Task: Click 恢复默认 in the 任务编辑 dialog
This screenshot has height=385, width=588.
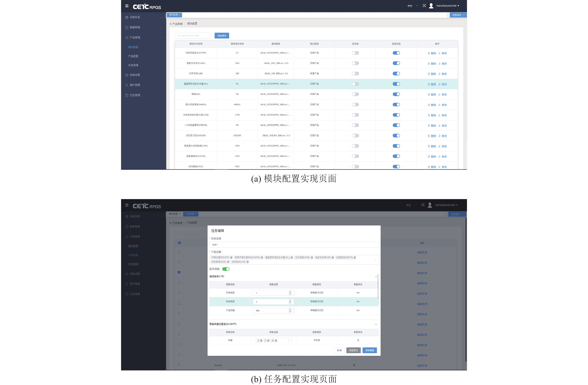Action: point(354,350)
